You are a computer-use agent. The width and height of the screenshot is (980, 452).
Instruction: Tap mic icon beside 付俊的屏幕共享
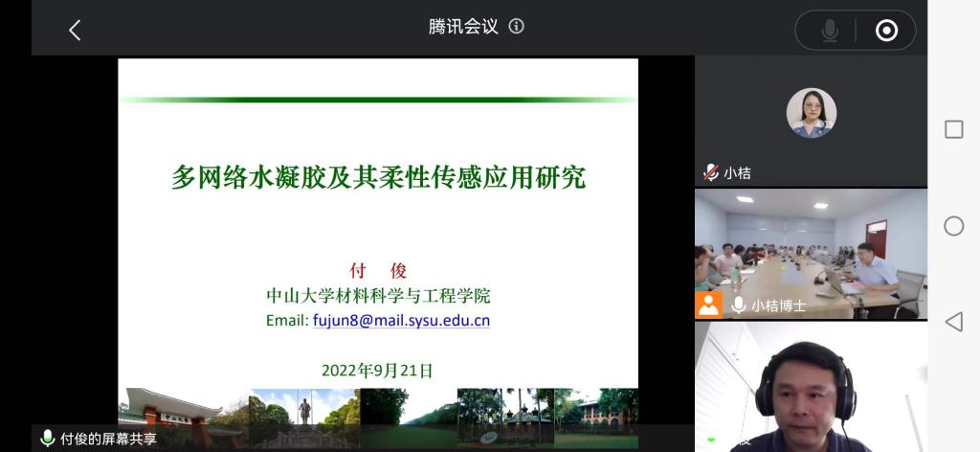47,439
